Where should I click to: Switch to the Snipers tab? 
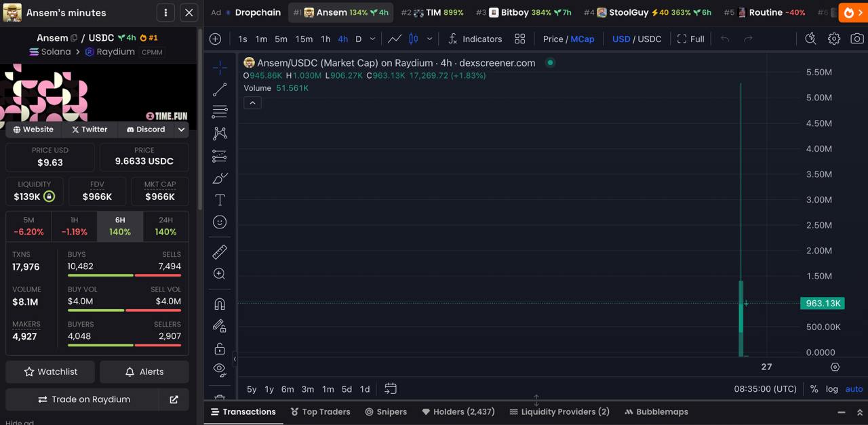(386, 412)
